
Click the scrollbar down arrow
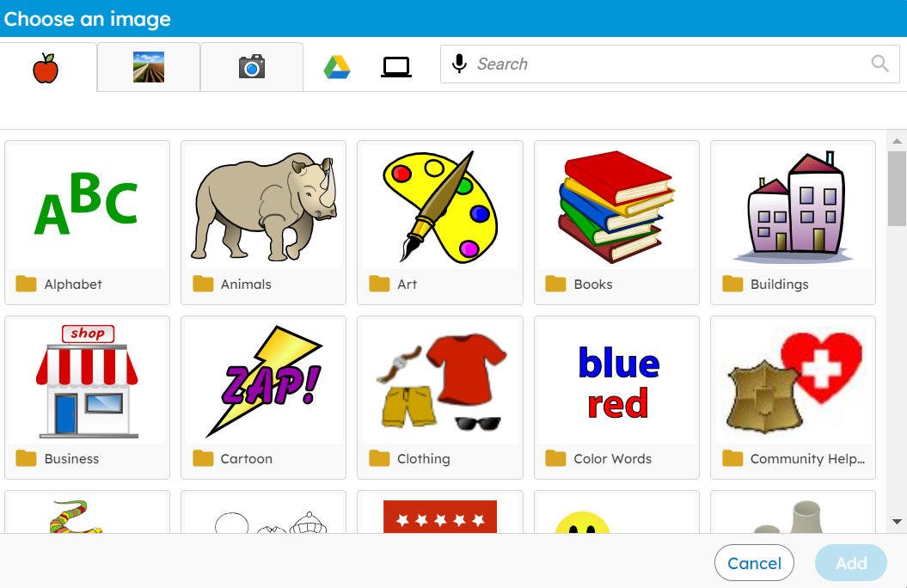click(898, 522)
